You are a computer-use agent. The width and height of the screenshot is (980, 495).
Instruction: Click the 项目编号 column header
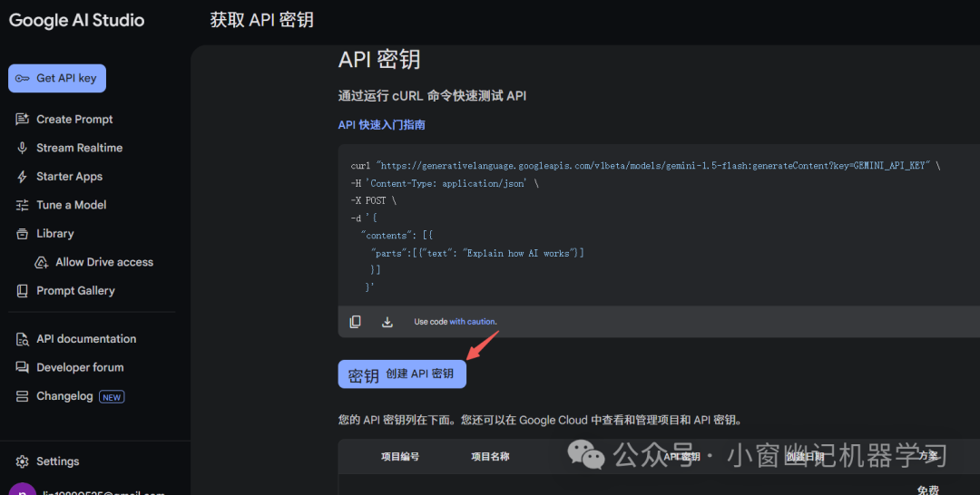(400, 456)
